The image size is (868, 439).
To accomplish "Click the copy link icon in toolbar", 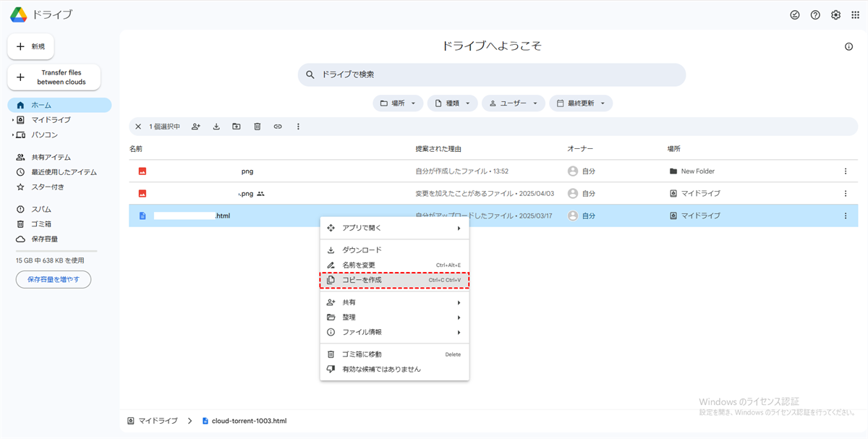I will (x=278, y=127).
